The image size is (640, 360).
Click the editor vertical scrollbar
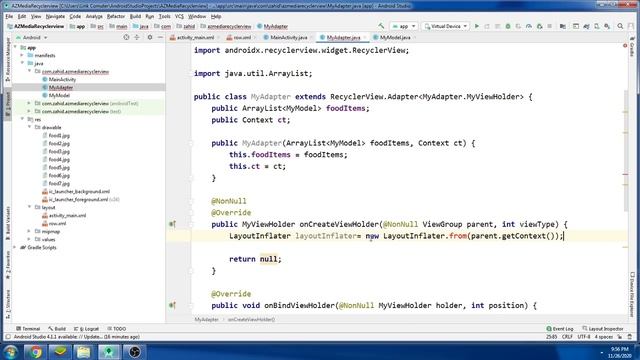pyautogui.click(x=626, y=151)
